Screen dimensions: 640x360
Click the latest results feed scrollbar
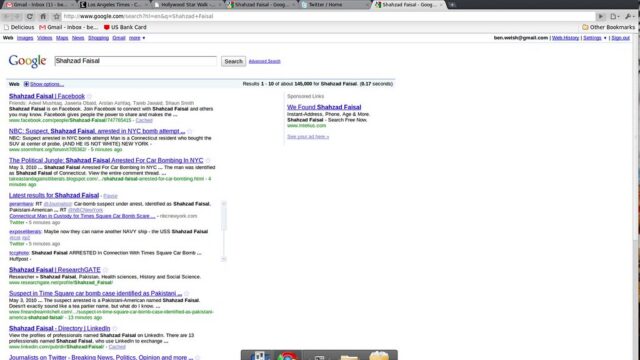(224, 231)
